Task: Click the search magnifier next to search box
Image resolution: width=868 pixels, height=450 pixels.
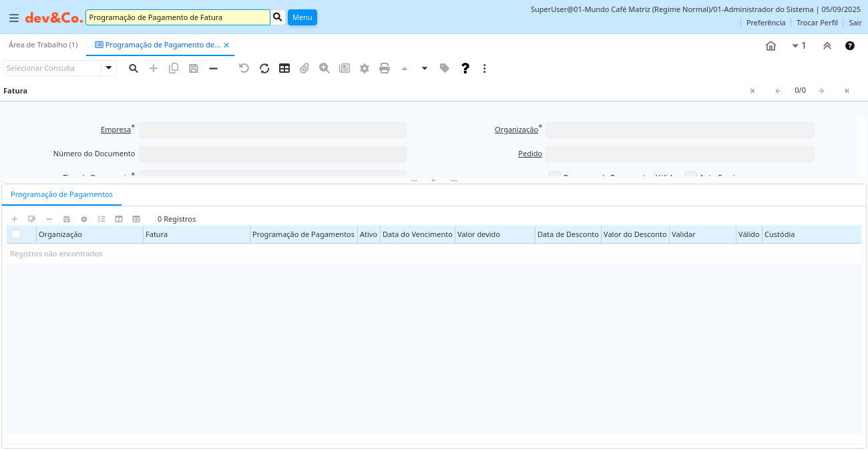Action: point(278,17)
